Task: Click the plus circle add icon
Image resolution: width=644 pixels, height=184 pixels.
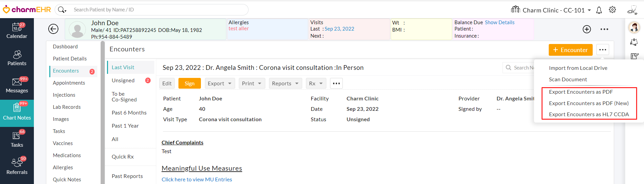Action: 587,29
